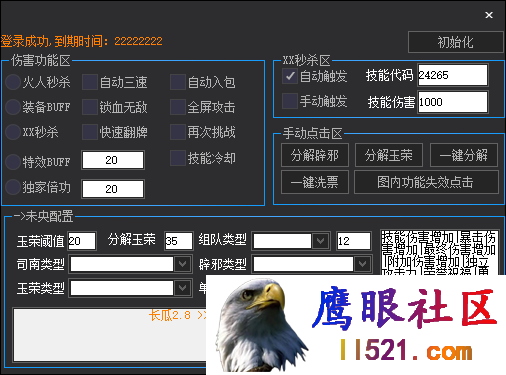This screenshot has height=375, width=506.
Task: Click the 一键分解 button
Action: tap(464, 155)
